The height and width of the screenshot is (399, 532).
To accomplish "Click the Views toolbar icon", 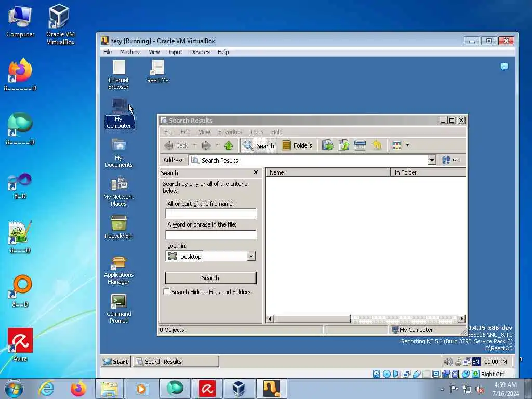I will pos(396,145).
